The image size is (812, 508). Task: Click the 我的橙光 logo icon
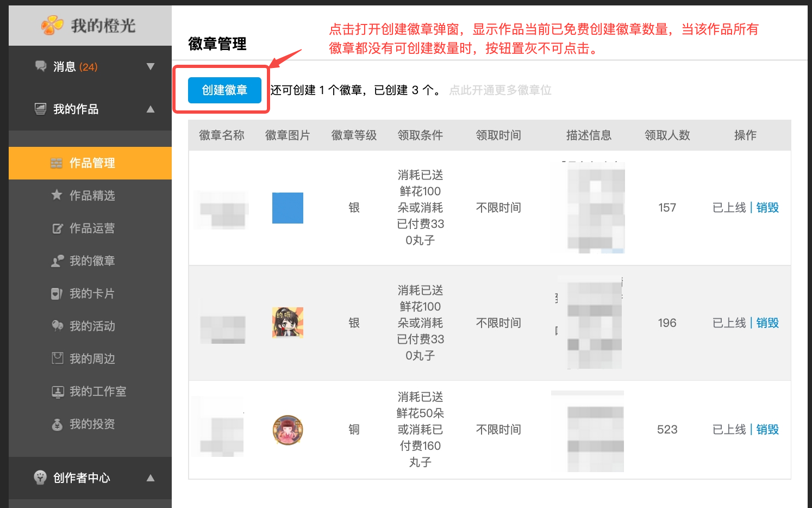pyautogui.click(x=52, y=25)
